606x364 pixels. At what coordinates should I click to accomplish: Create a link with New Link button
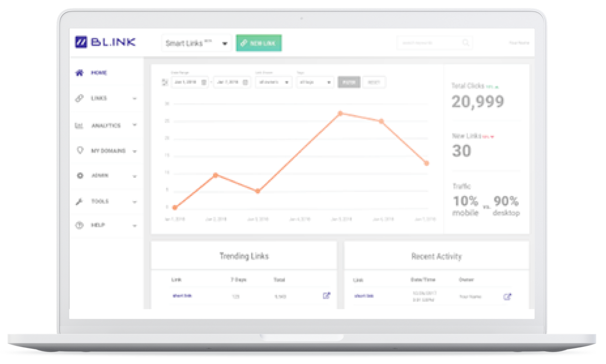tap(259, 43)
